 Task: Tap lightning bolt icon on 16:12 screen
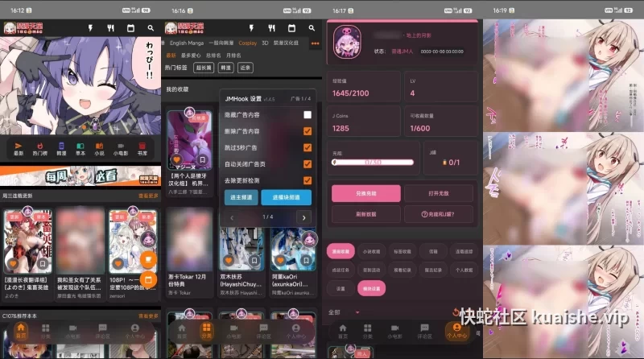click(x=90, y=28)
